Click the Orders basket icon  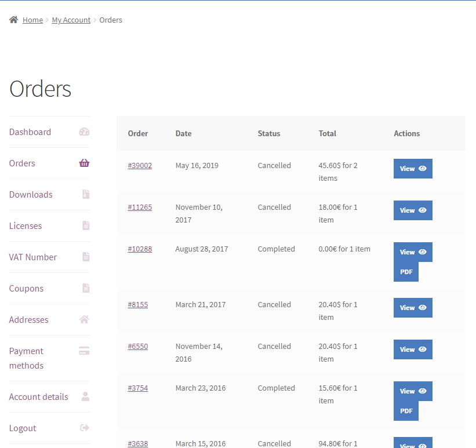(x=84, y=163)
